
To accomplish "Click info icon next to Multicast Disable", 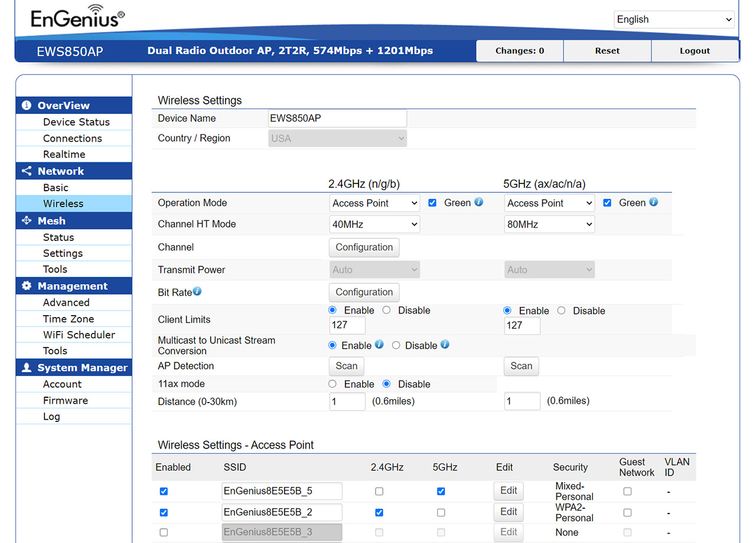I will tap(445, 344).
